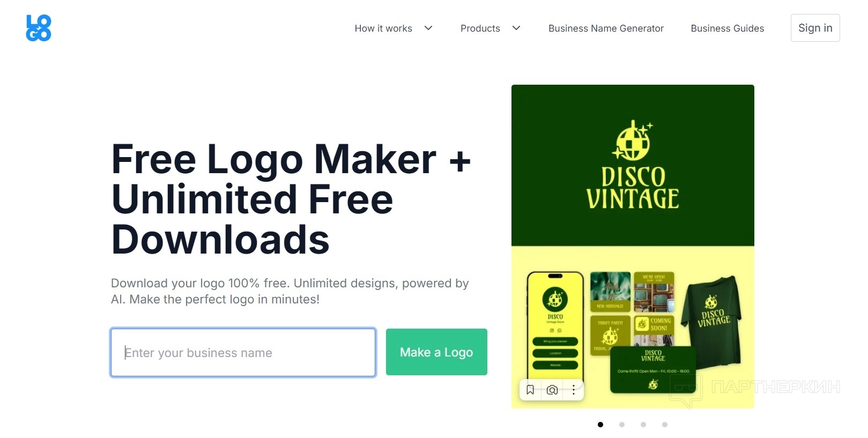Open the Business Name Generator link
868x438 pixels.
606,28
